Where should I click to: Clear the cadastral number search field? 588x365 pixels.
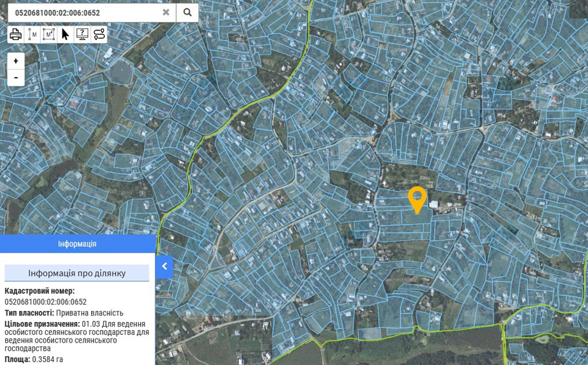click(x=166, y=12)
